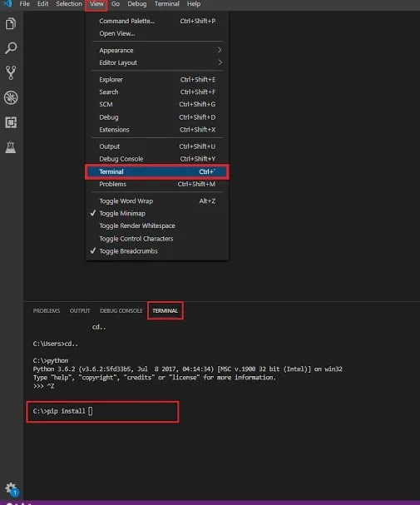Viewport: 420px width, 505px height.
Task: Select Debug Console in the View menu
Action: pyautogui.click(x=157, y=159)
